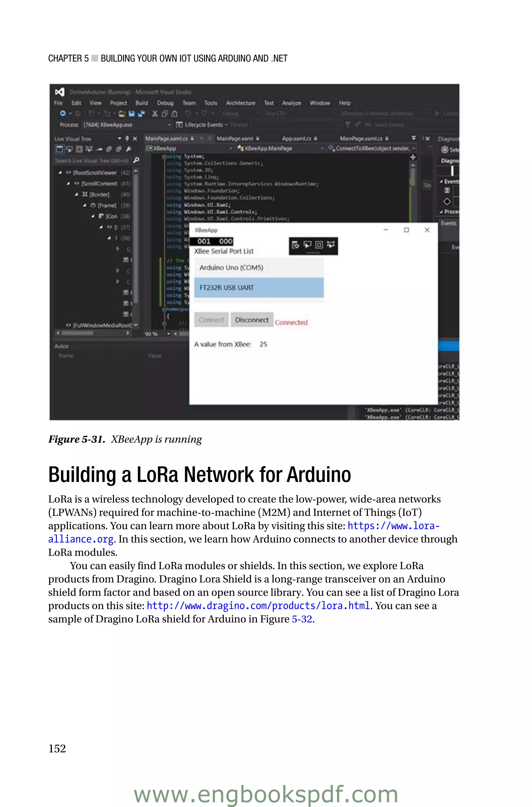Screen dimensions: 532x807
Task: Click first Live Visual Tree toolbar icon
Action: tap(60, 149)
